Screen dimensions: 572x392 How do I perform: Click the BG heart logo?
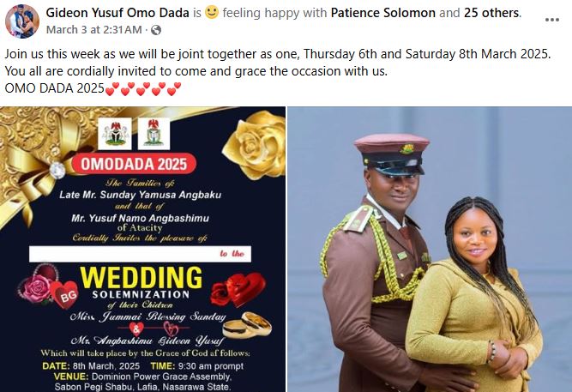click(x=65, y=294)
